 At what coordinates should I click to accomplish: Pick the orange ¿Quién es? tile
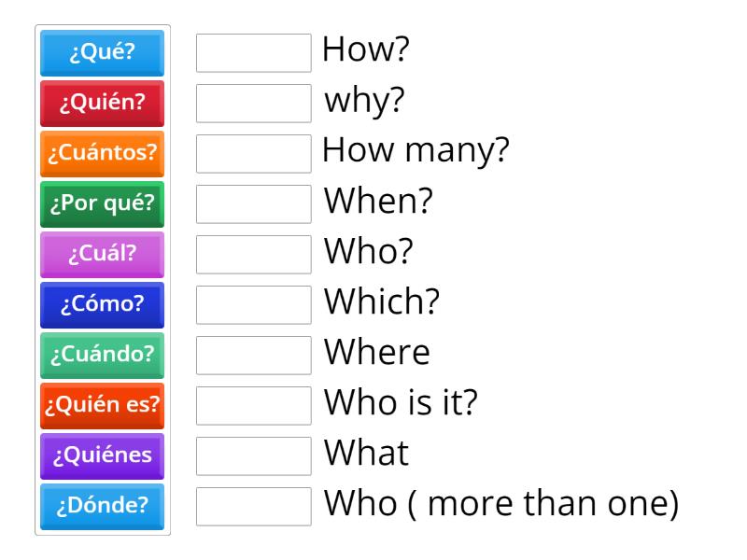(x=102, y=406)
